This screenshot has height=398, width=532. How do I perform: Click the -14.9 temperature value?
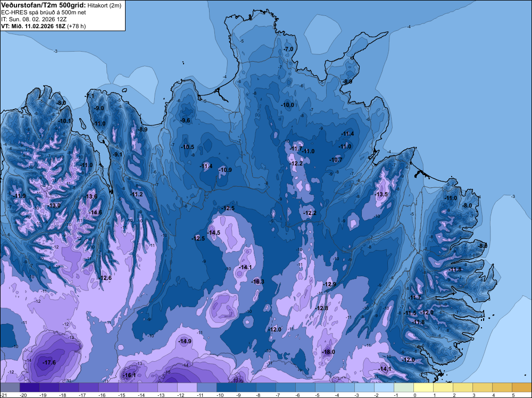[185, 342]
